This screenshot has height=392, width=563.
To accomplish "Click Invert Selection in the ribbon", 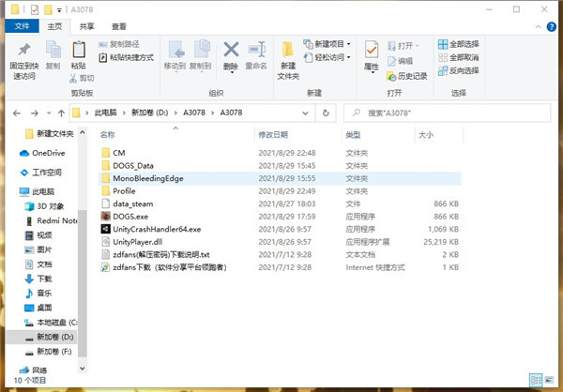I will tap(459, 70).
